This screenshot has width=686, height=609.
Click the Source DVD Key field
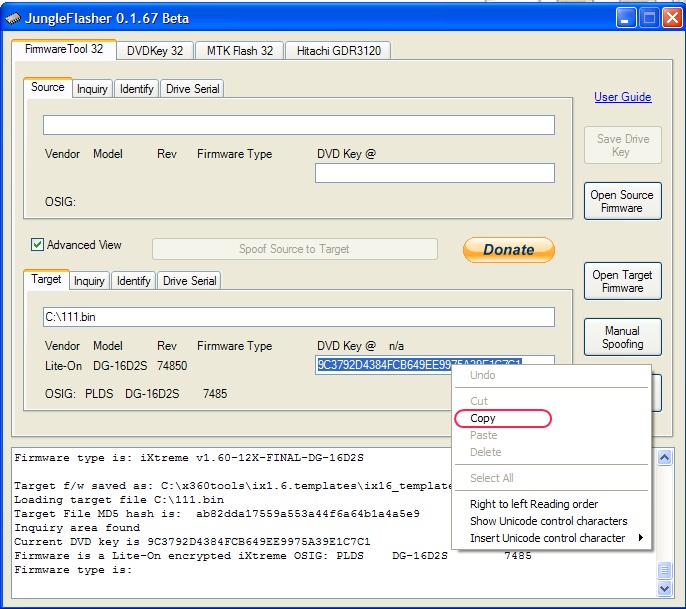435,173
